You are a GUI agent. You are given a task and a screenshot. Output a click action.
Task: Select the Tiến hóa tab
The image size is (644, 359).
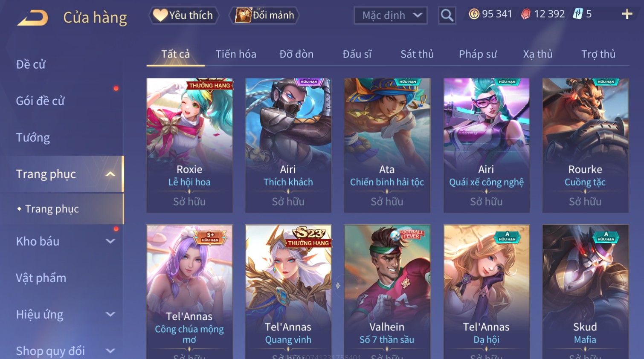pos(236,54)
